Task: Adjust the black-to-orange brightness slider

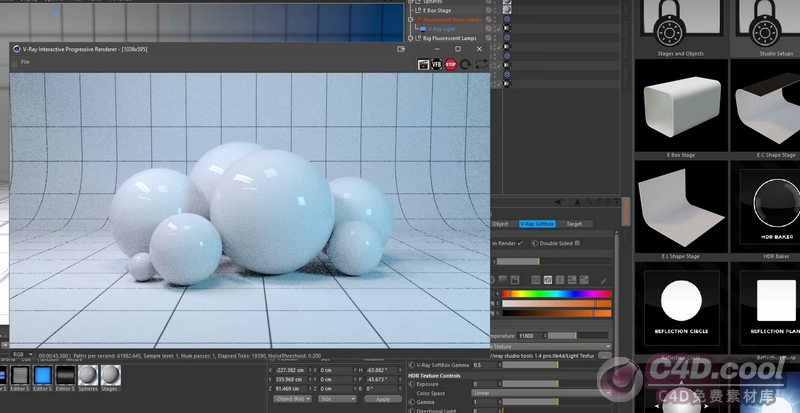Action: [x=557, y=313]
